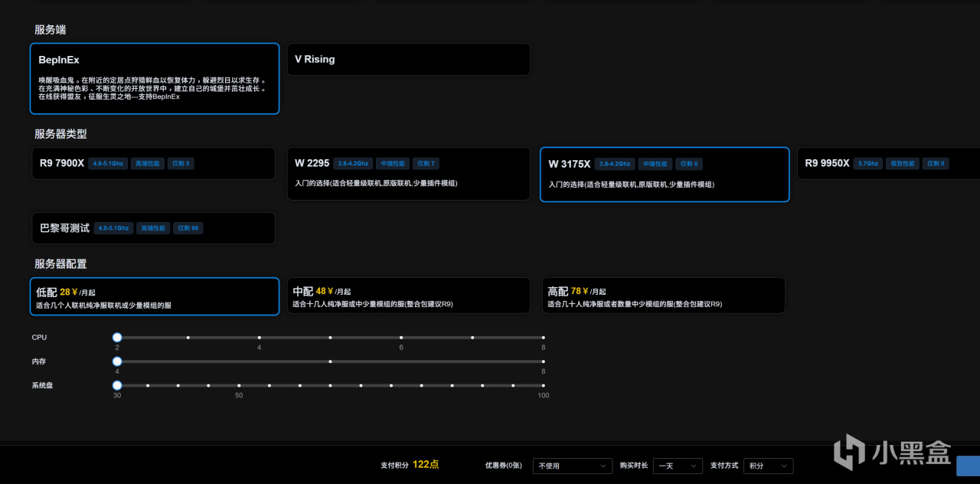Choose the W 3175X server type

665,175
